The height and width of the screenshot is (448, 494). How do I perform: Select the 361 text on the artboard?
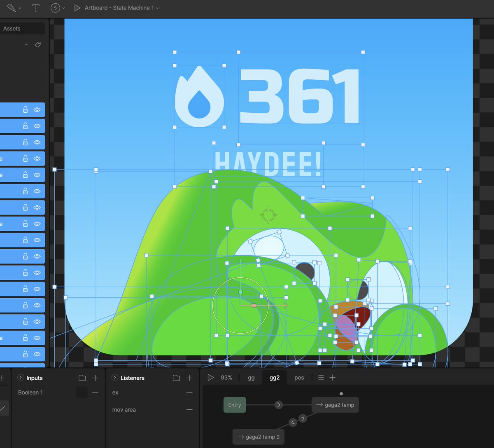pos(300,96)
